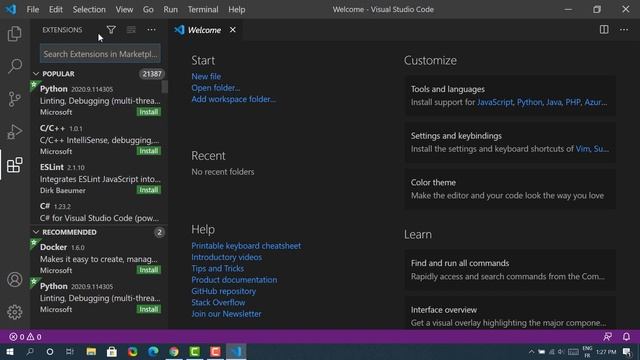The image size is (640, 360).
Task: Install the Docker extension
Action: tap(149, 270)
